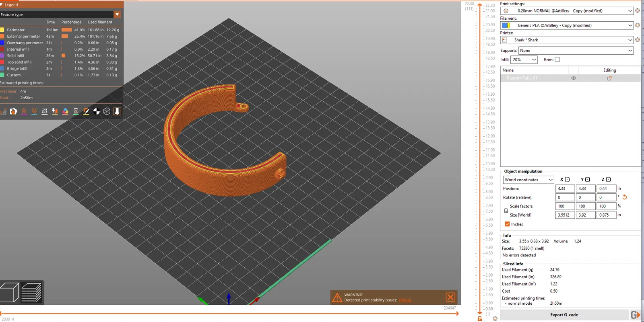Viewport: 644px width, 322px height.
Task: Click the Send G-code to printer icon
Action: point(635,315)
